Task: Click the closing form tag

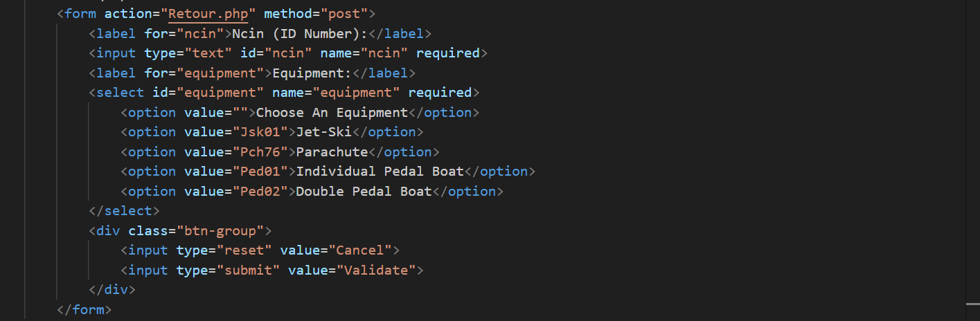Action: [84, 310]
